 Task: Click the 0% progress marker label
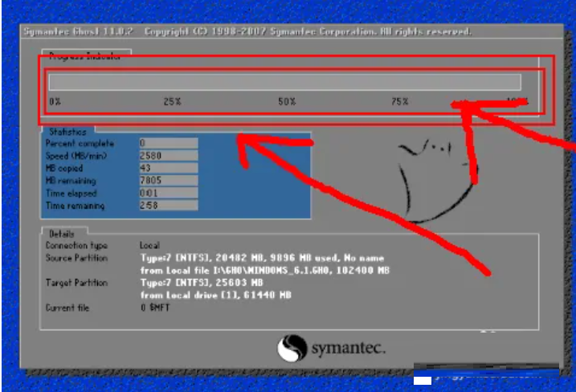55,102
